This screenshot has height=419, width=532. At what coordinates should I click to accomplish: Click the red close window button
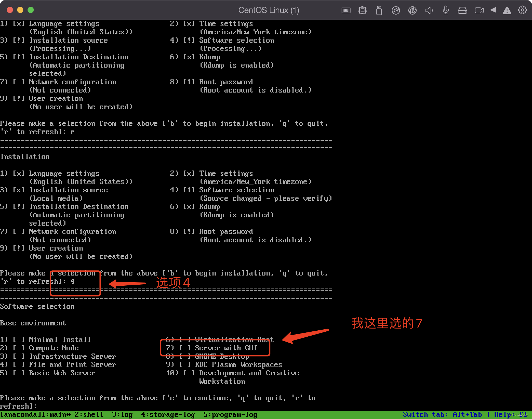coord(10,10)
